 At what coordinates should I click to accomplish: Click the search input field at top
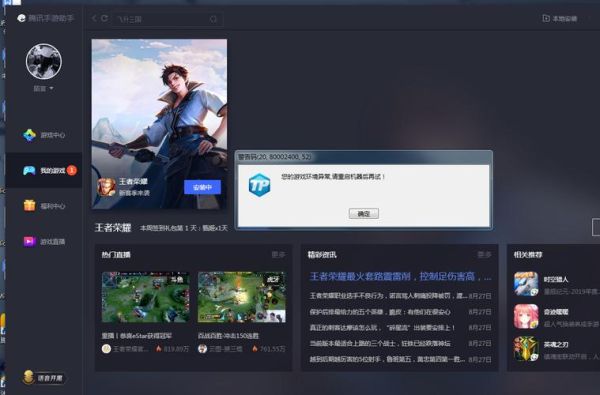[x=167, y=19]
